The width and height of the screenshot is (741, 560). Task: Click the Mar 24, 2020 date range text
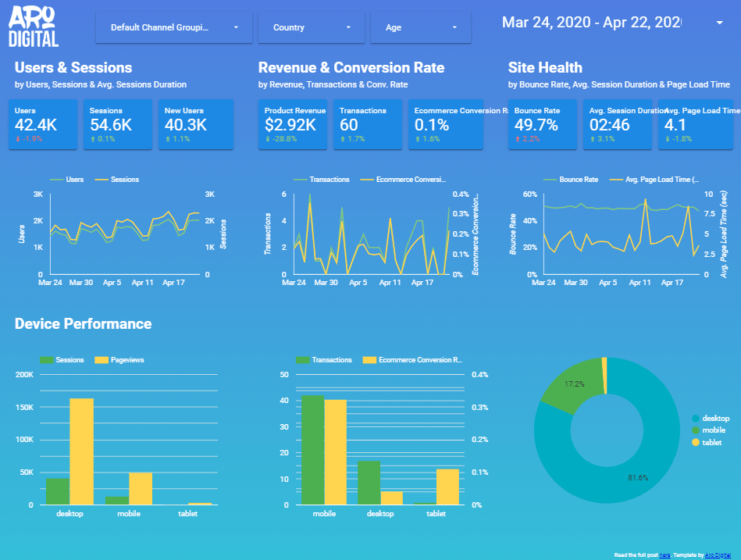[591, 22]
